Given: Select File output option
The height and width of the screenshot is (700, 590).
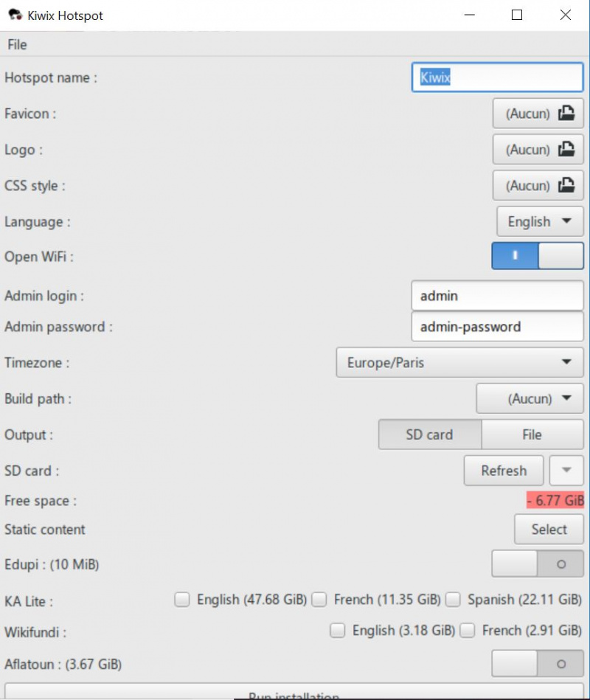Looking at the screenshot, I should [532, 434].
